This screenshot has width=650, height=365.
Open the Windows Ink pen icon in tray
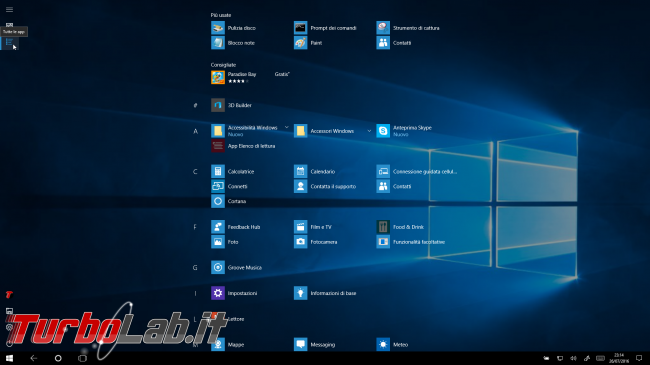tap(587, 358)
